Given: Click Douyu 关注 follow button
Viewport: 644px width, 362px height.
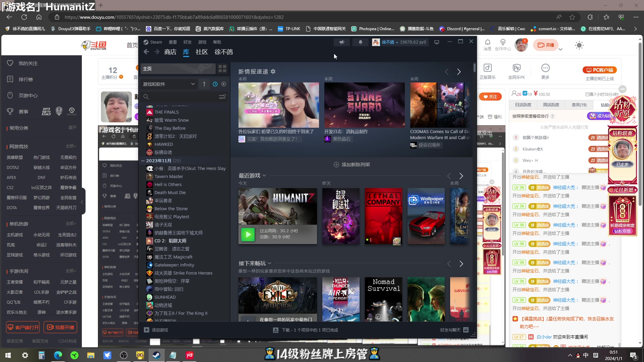Looking at the screenshot, I should (490, 97).
